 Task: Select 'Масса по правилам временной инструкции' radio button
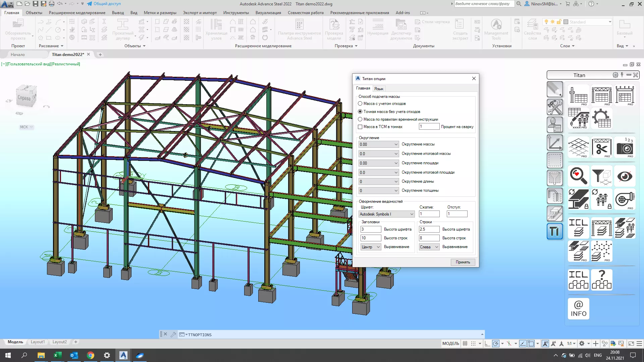tap(360, 119)
